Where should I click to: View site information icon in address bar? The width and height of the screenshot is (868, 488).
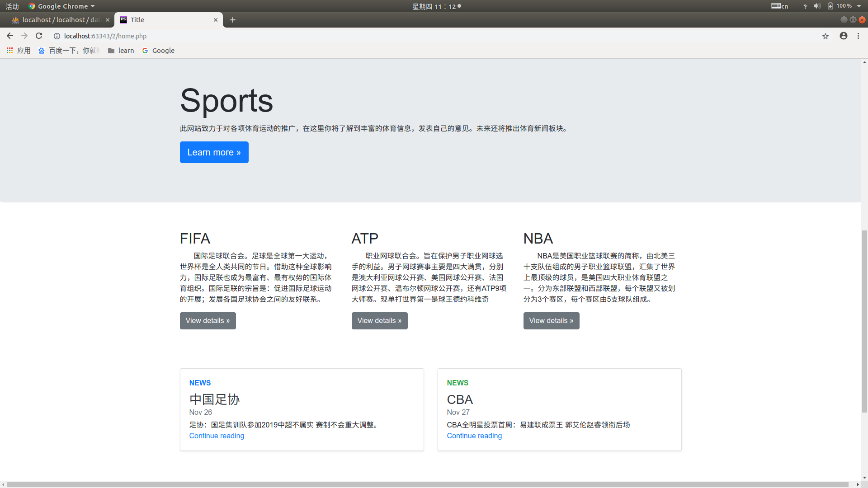(x=57, y=36)
